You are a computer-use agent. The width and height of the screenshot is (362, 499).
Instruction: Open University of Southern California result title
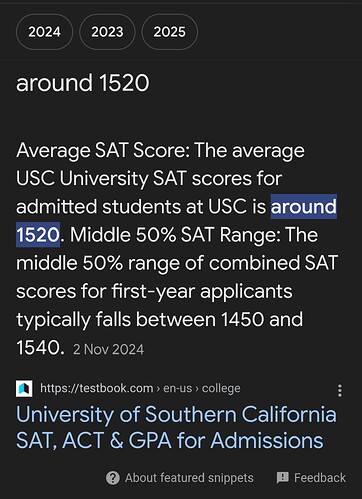coord(176,414)
